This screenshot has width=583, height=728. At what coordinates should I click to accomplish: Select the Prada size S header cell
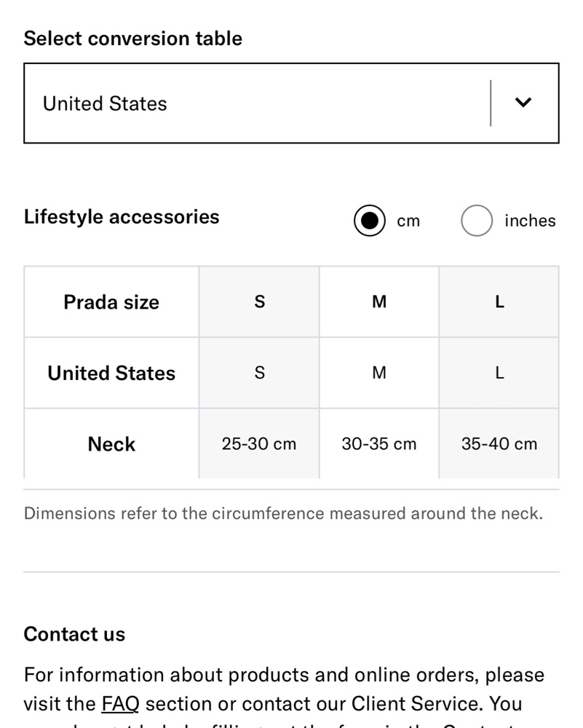coord(259,302)
